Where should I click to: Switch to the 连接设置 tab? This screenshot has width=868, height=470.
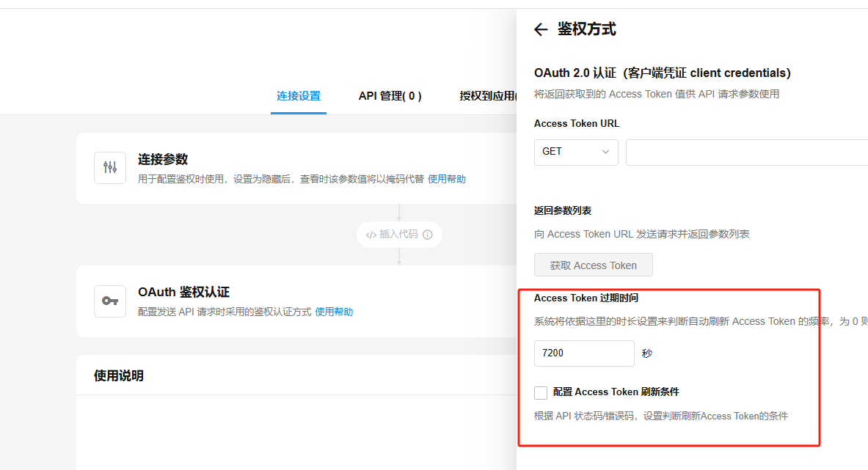click(x=298, y=96)
